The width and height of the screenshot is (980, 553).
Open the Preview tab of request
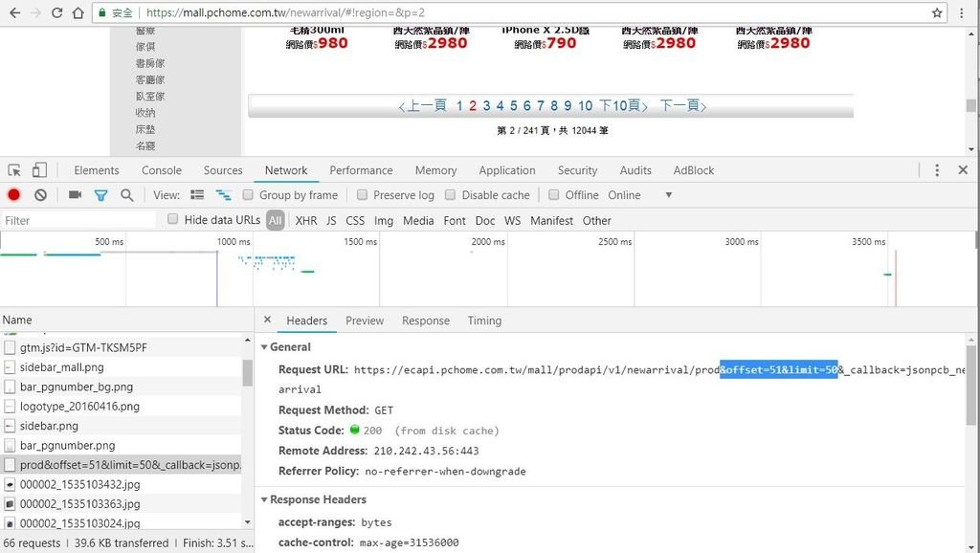(365, 321)
